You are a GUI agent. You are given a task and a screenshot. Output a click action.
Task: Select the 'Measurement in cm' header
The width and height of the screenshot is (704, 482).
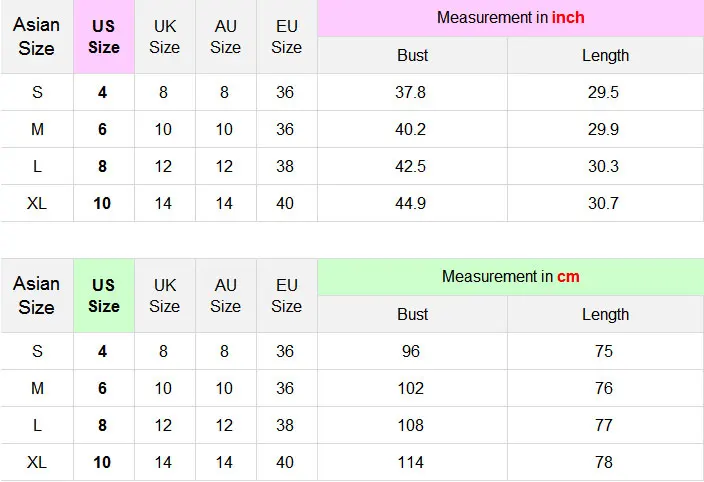[510, 276]
